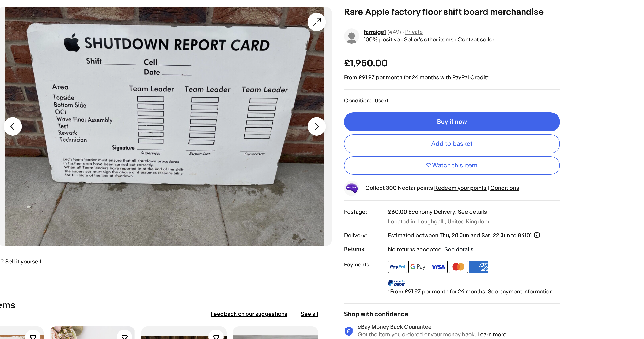Click the Nectar points logo
The height and width of the screenshot is (339, 644).
coord(351,188)
